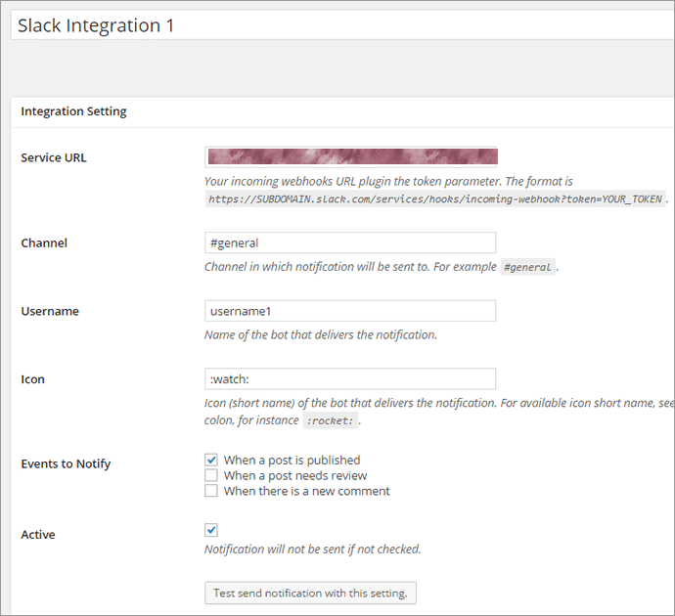Click the Service URL input field
The width and height of the screenshot is (675, 616).
[350, 157]
